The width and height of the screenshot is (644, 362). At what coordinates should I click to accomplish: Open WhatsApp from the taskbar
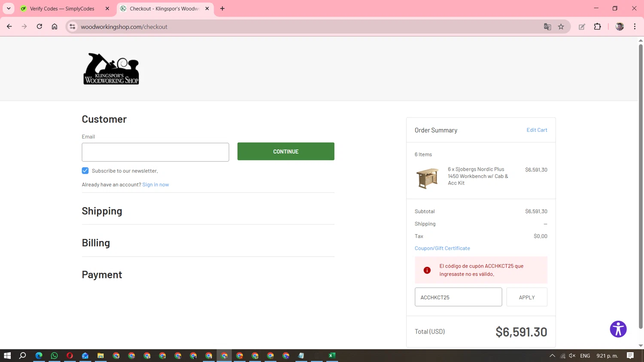[55, 356]
